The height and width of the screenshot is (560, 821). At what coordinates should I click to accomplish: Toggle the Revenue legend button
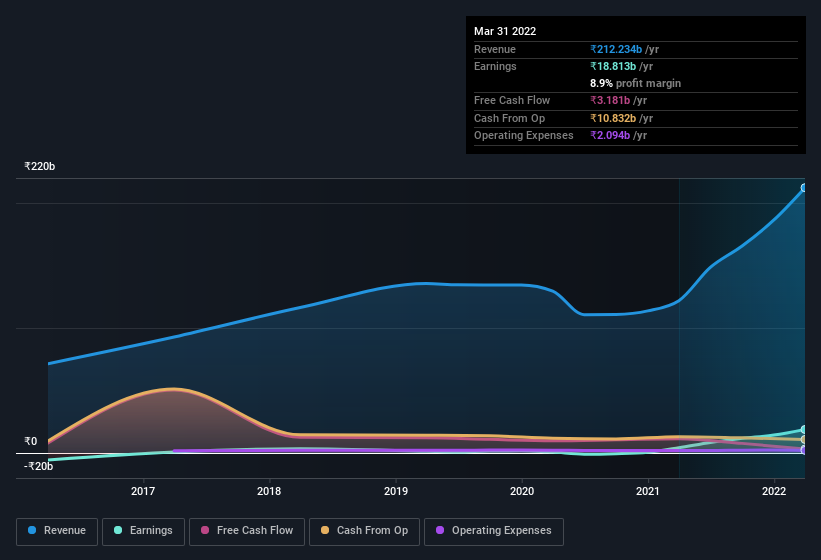(57, 531)
